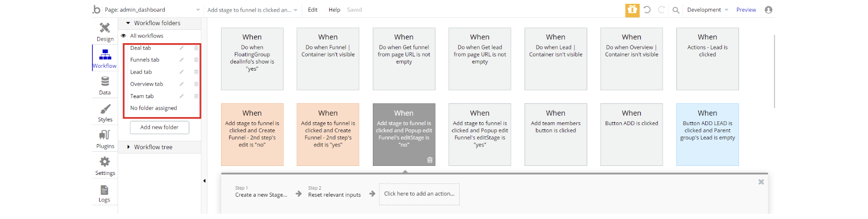The width and height of the screenshot is (868, 219).
Task: Rename Deal tab folder with pencil icon
Action: point(181,48)
